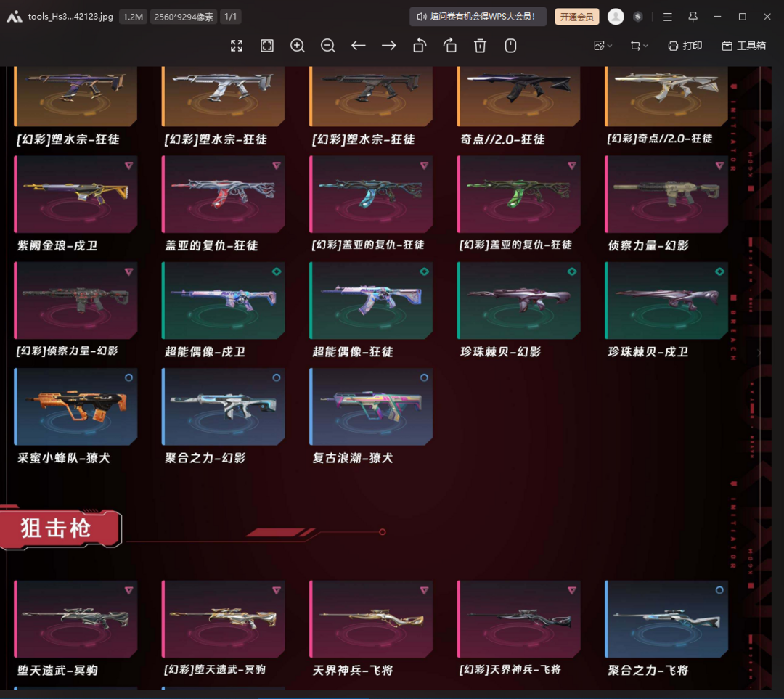Click the [幻彩]侦察力量-幻影 label
Viewport: 784px width, 699px height.
point(67,351)
